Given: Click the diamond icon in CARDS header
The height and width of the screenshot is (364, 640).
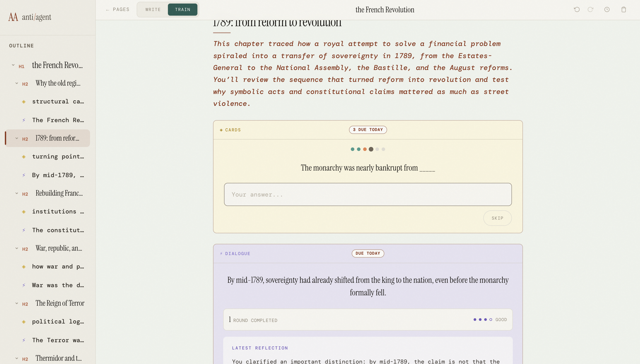Looking at the screenshot, I should pyautogui.click(x=221, y=130).
